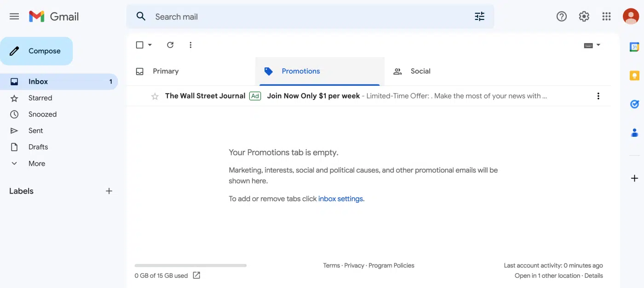This screenshot has height=288, width=644.
Task: Expand the More sidebar section
Action: click(x=37, y=164)
